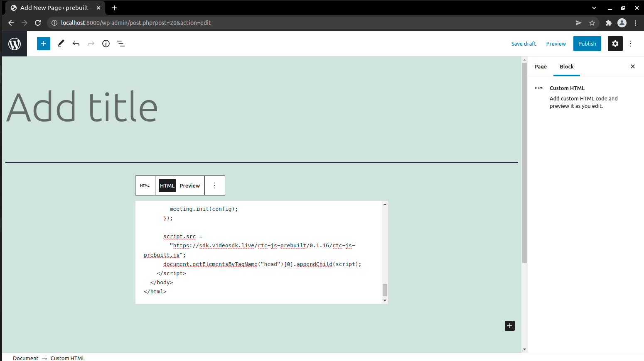The width and height of the screenshot is (644, 361).
Task: Open the List View outline icon
Action: click(121, 44)
